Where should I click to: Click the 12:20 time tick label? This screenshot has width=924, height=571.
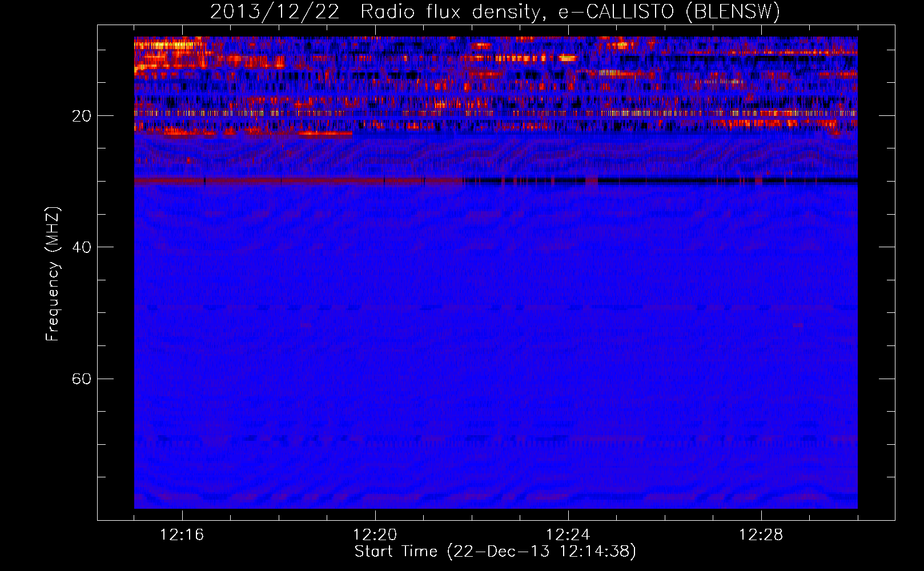375,535
